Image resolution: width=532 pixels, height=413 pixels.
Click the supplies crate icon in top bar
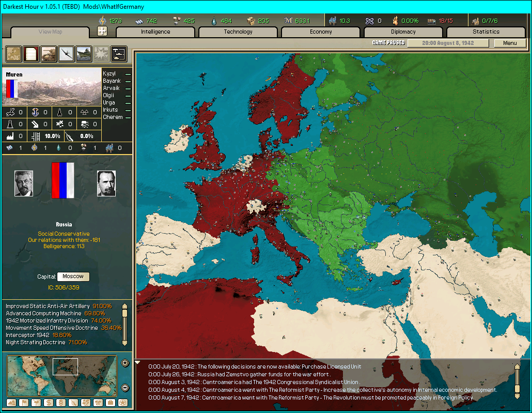pyautogui.click(x=251, y=21)
